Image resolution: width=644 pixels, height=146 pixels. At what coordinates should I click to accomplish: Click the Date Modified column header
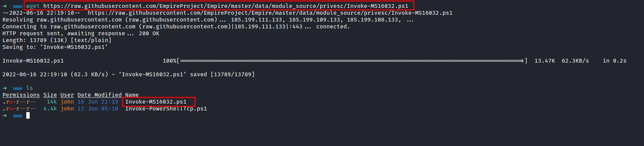pyautogui.click(x=99, y=95)
